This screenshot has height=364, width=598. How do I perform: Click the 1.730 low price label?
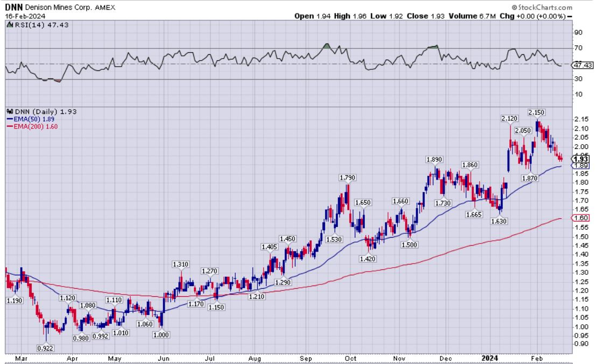tap(443, 203)
